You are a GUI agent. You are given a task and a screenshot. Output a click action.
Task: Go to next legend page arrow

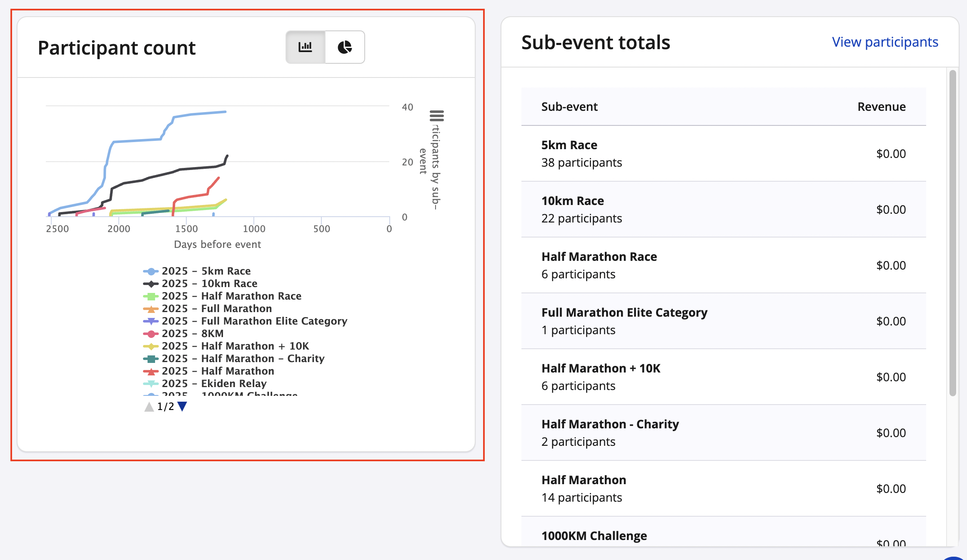click(182, 406)
